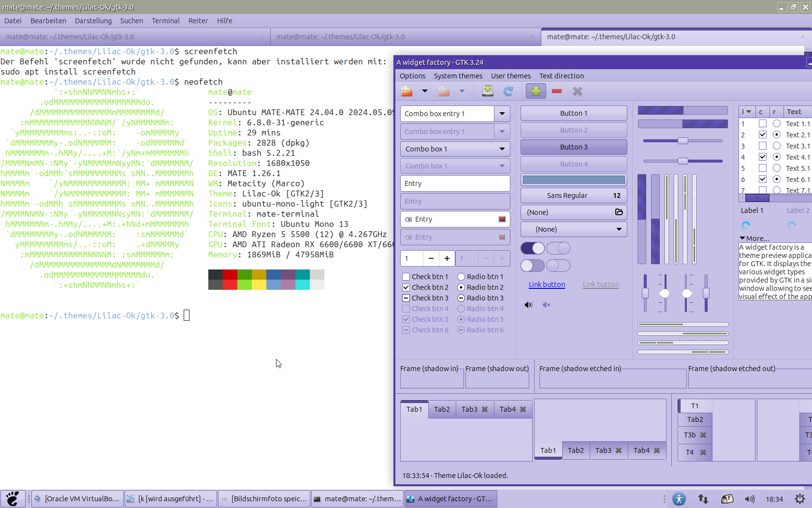This screenshot has width=812, height=508.
Task: Click the keyboard layout tray icon
Action: (x=727, y=499)
